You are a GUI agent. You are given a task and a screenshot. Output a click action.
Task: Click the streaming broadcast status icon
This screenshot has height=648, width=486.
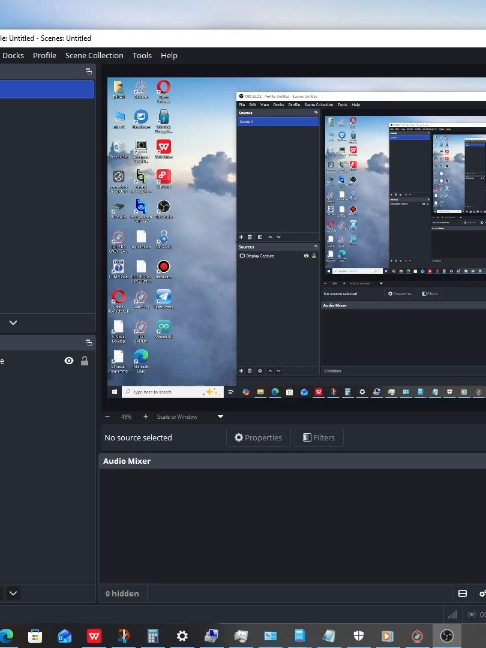tap(472, 615)
